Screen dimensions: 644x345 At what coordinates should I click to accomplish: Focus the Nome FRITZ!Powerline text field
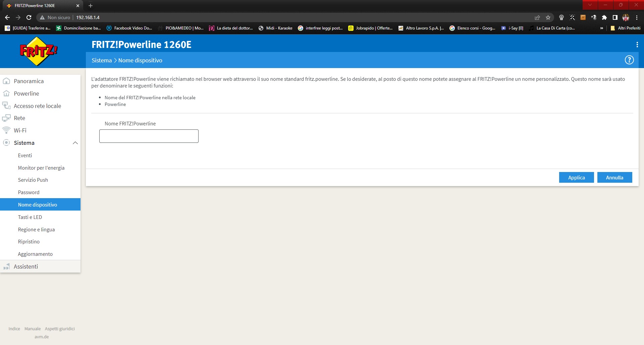pyautogui.click(x=149, y=136)
